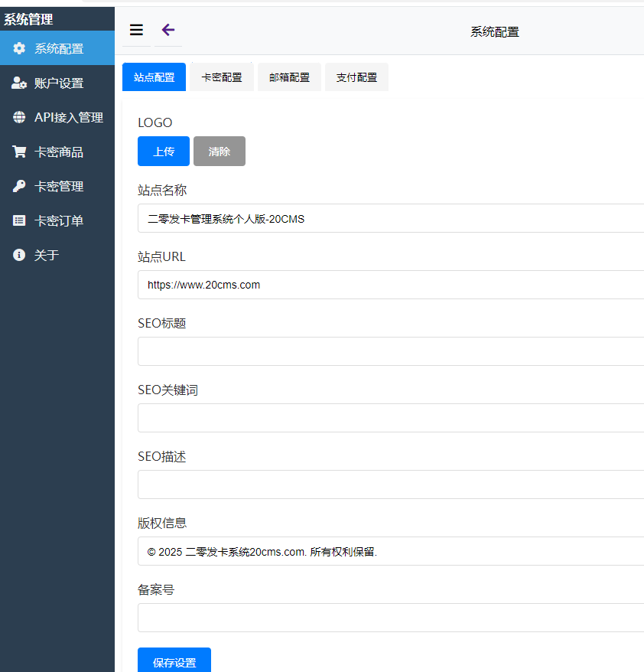This screenshot has width=644, height=672.
Task: Click the 系统管理 sidebar header
Action: point(28,19)
